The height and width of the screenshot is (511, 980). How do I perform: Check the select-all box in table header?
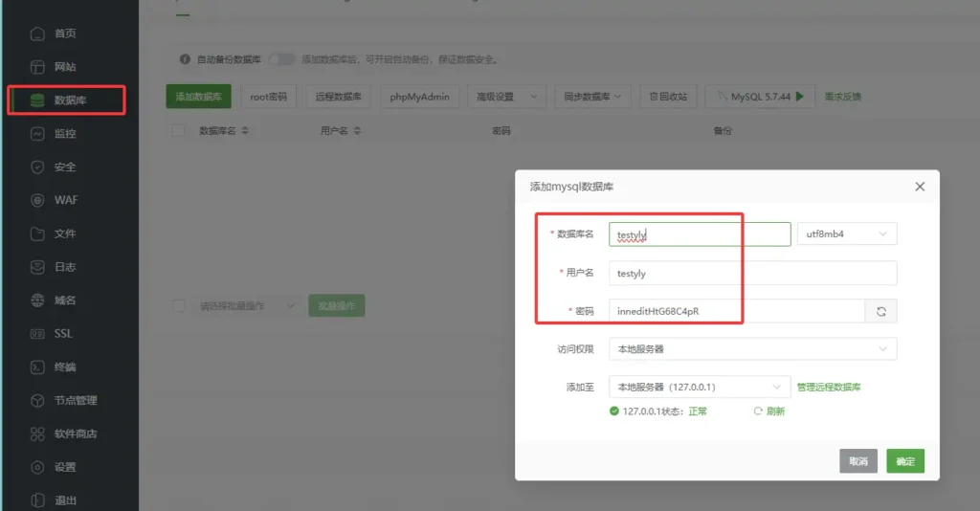pos(178,130)
